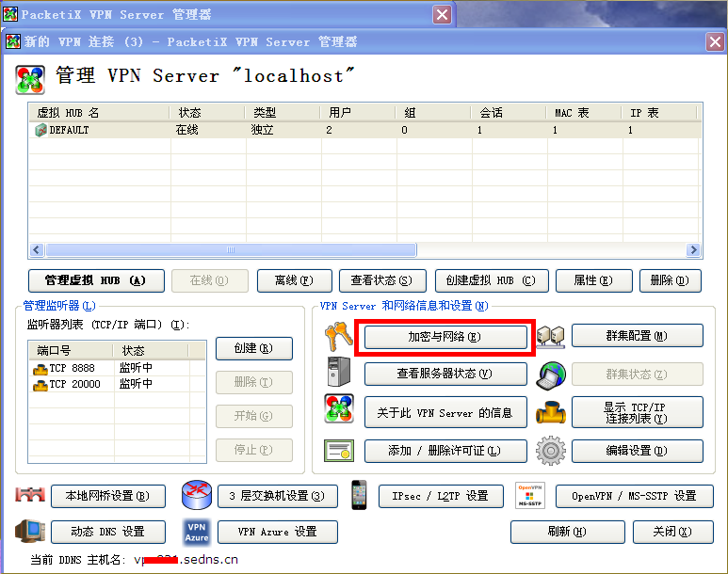
Task: Click the computer monitor icon beside 动态 DNS 设置
Action: click(30, 531)
